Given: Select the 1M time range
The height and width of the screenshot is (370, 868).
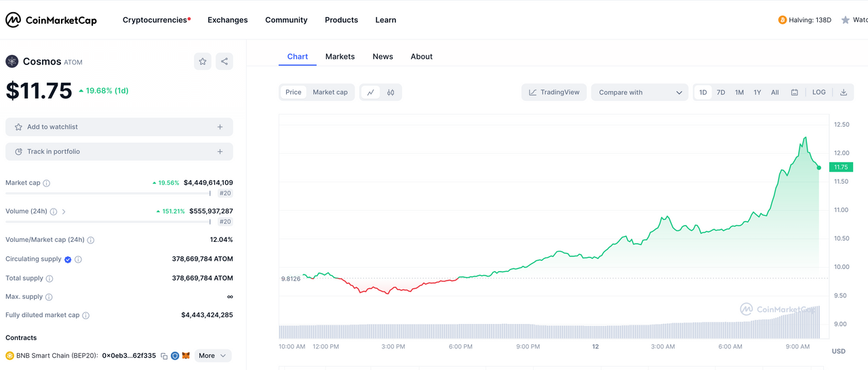Looking at the screenshot, I should (x=739, y=92).
